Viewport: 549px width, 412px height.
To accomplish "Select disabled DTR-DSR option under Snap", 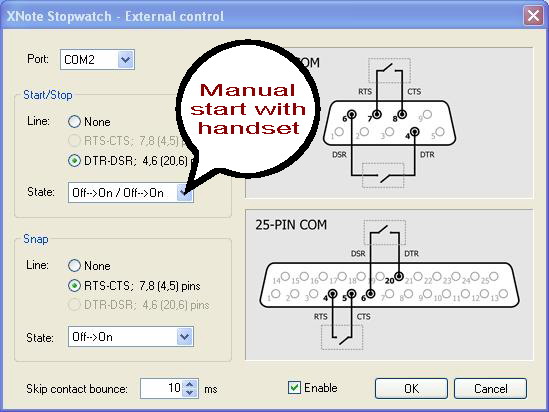I will click(74, 305).
